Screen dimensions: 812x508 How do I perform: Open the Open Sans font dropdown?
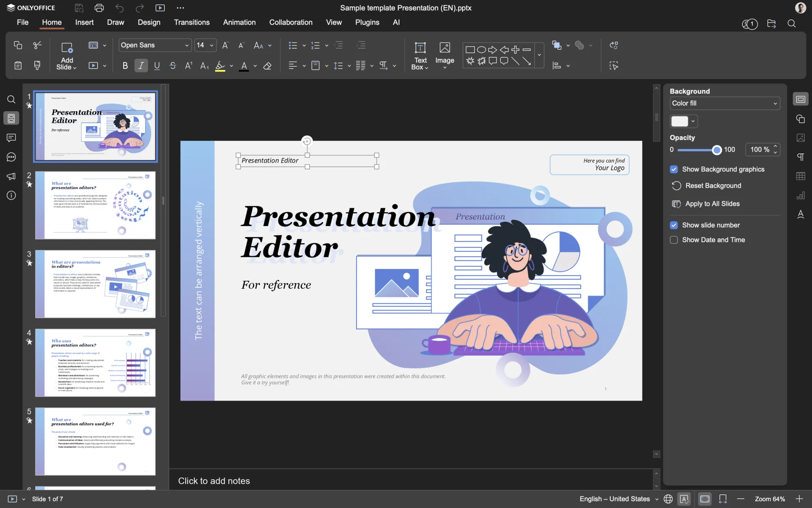point(155,45)
